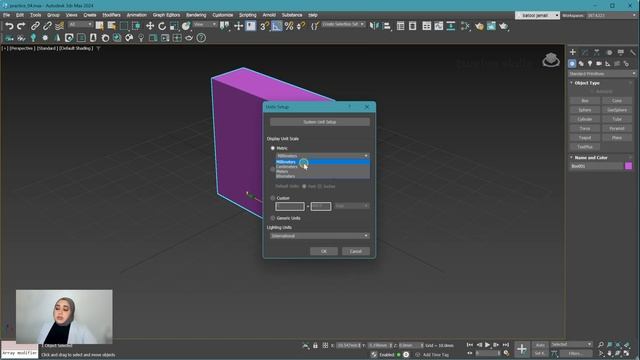Click the Box001 object name field

pos(596,166)
